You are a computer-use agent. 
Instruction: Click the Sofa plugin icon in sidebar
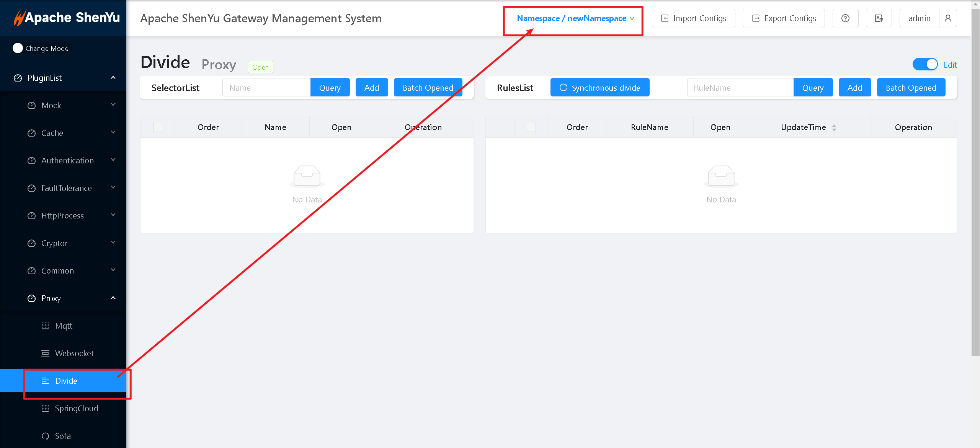pyautogui.click(x=46, y=436)
